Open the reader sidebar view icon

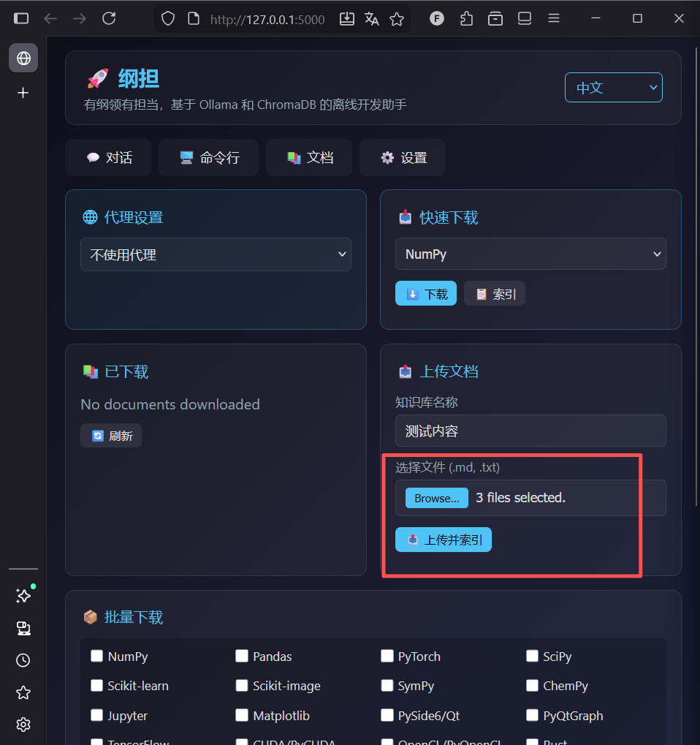coord(525,18)
